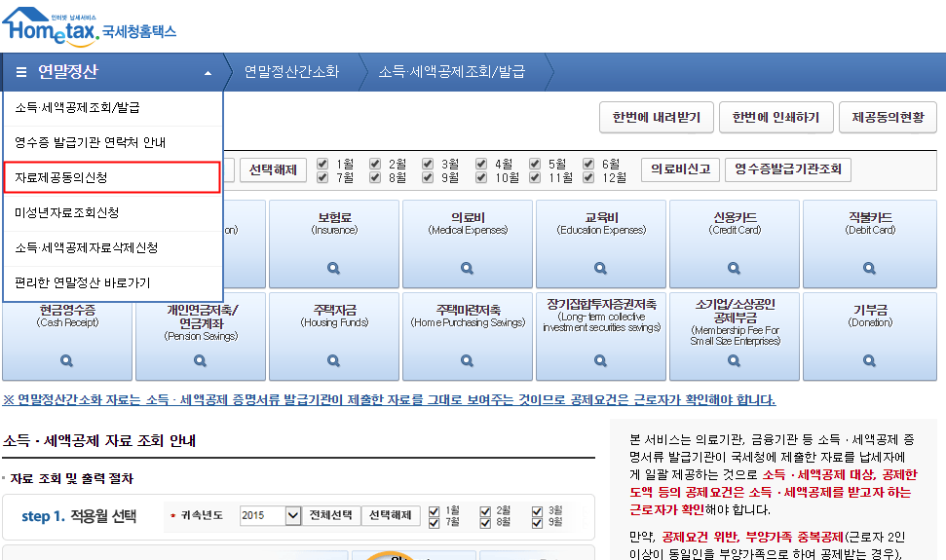Select 영수증 발급기관 연락처 안내 menu item
This screenshot has height=560, width=946.
click(x=113, y=143)
